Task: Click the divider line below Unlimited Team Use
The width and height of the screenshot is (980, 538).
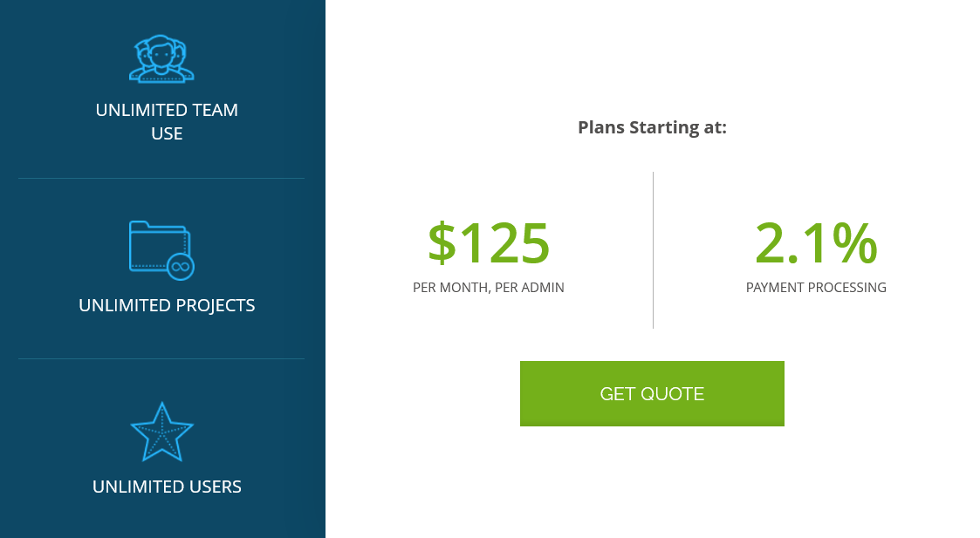Action: (161, 178)
